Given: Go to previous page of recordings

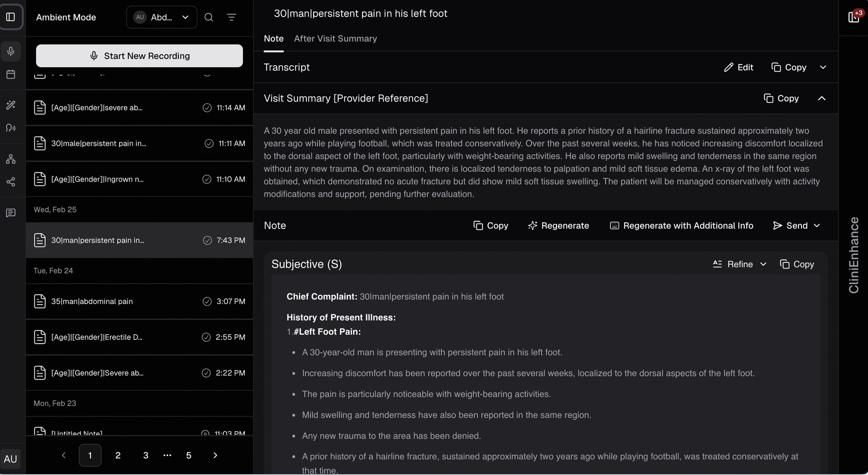Looking at the screenshot, I should point(64,455).
